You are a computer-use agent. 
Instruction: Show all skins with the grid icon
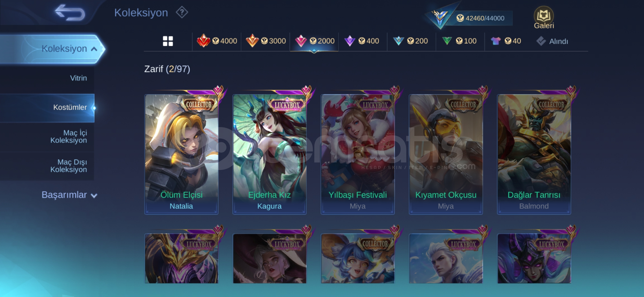click(x=168, y=41)
